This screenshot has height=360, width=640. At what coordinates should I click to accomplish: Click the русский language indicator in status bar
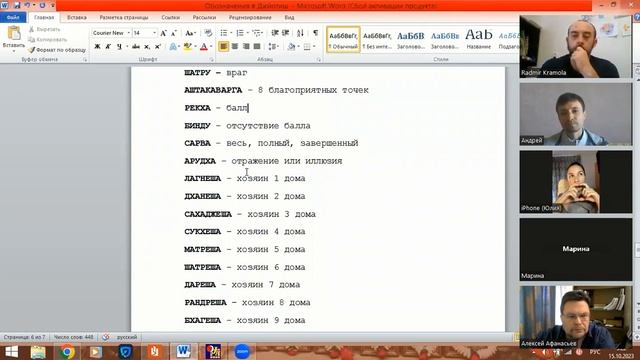click(127, 337)
